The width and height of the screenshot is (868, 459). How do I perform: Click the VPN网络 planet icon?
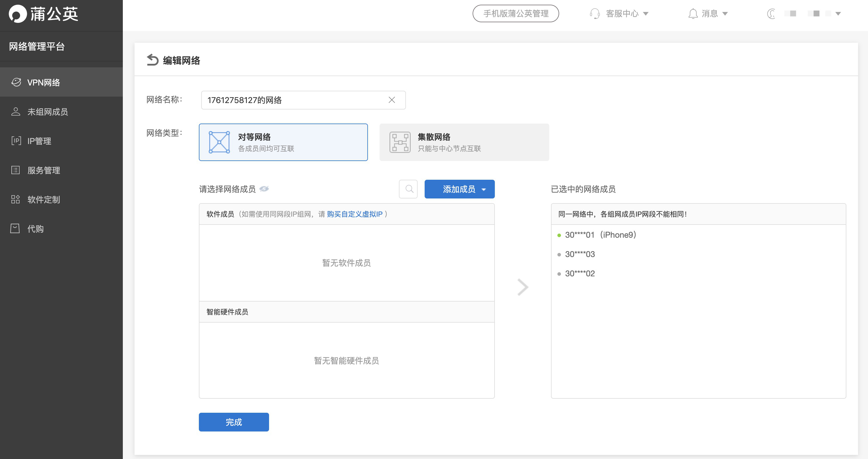pos(16,82)
